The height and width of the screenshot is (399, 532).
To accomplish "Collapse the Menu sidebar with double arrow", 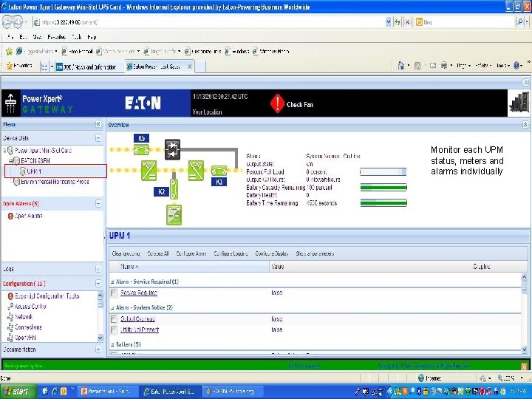I will [x=98, y=124].
